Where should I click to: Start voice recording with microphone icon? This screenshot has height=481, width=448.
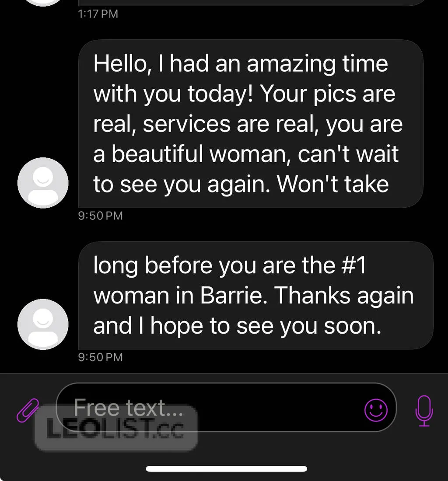pos(424,411)
